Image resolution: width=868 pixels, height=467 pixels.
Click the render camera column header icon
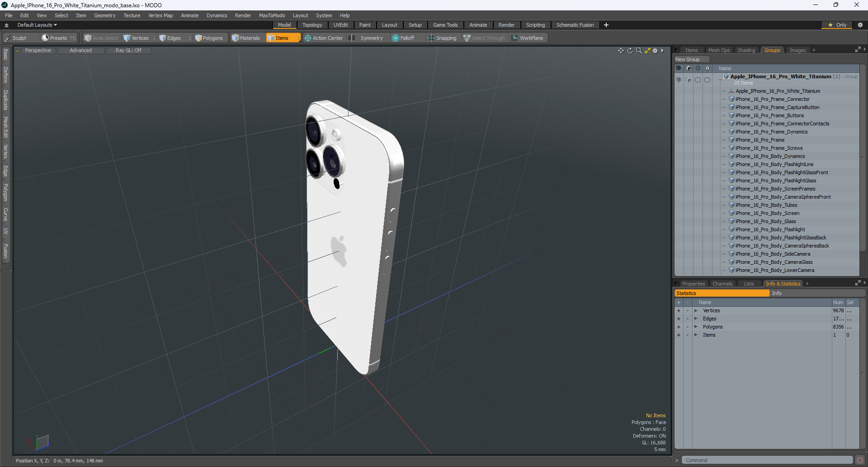click(x=688, y=68)
